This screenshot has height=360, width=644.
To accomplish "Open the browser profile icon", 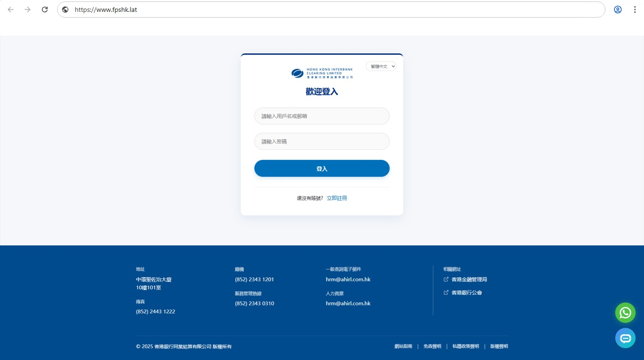I will [618, 10].
